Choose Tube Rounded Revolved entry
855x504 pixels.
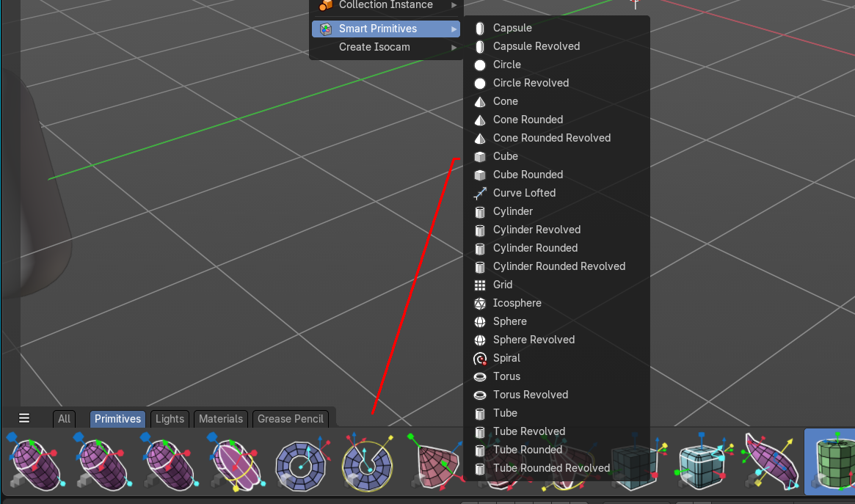point(556,468)
